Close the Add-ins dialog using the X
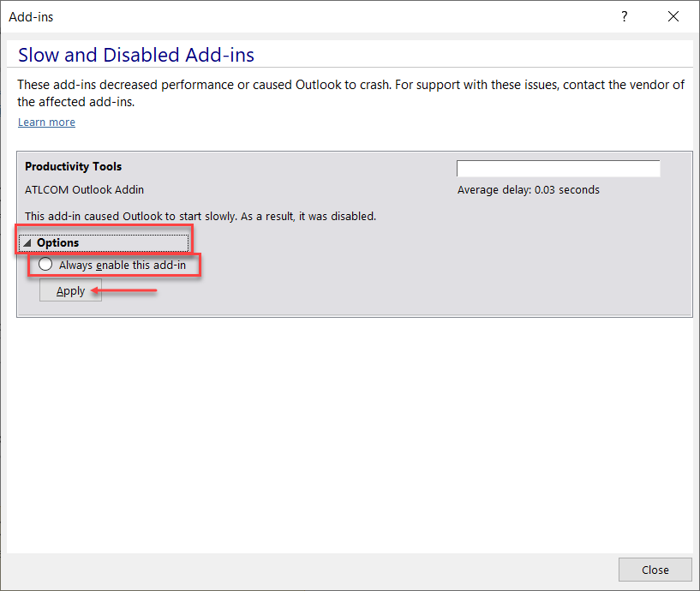700x591 pixels. [673, 16]
